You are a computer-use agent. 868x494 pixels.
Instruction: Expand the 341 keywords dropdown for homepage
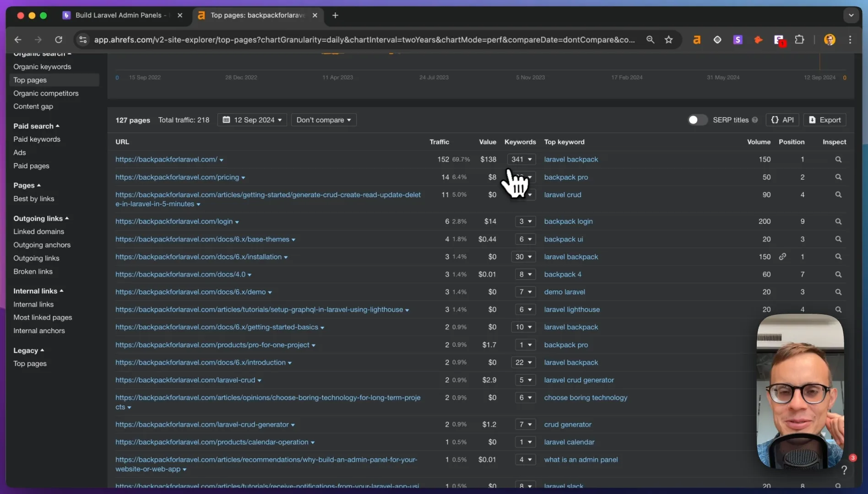click(521, 159)
